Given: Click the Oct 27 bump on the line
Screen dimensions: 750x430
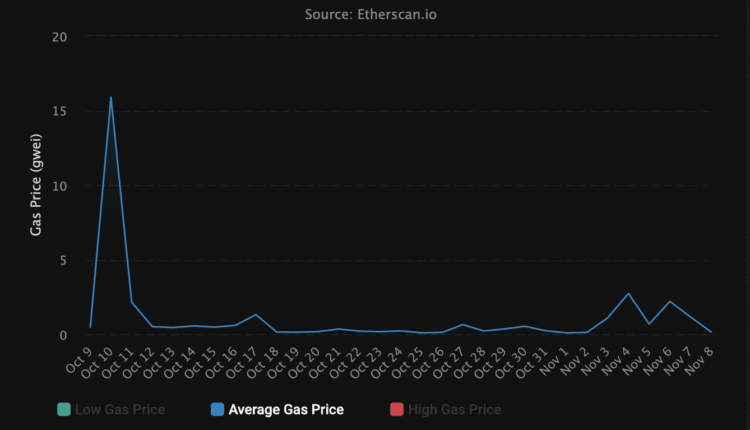Looking at the screenshot, I should click(x=463, y=324).
